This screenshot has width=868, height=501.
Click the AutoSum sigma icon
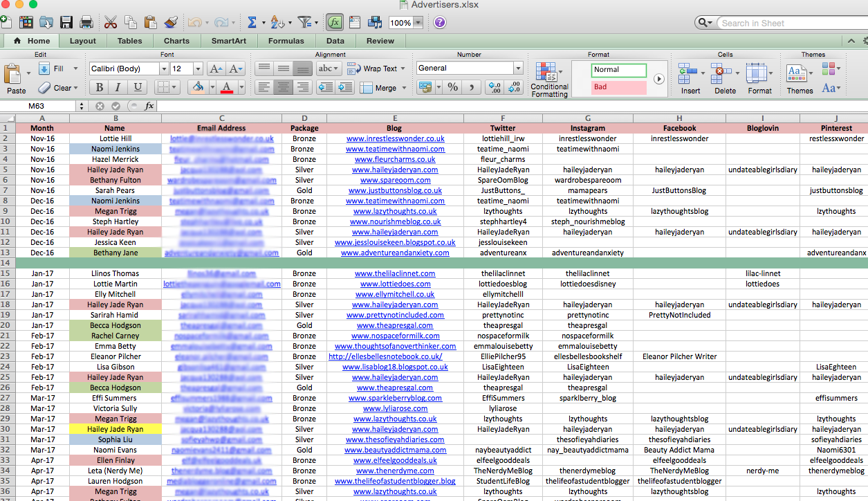252,22
